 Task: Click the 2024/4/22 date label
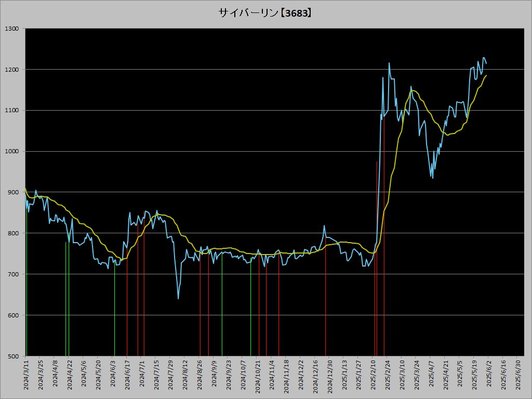(70, 374)
